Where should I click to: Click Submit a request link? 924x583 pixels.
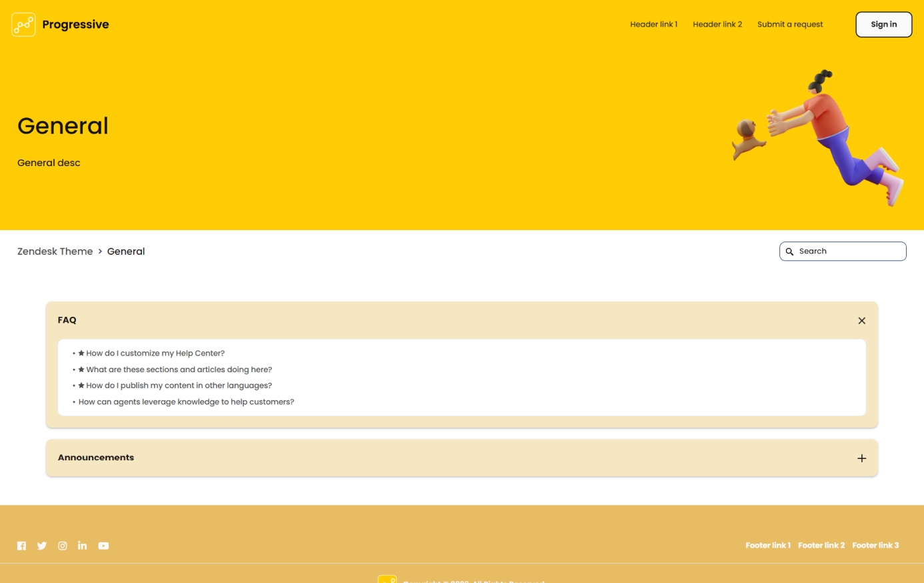pos(790,25)
